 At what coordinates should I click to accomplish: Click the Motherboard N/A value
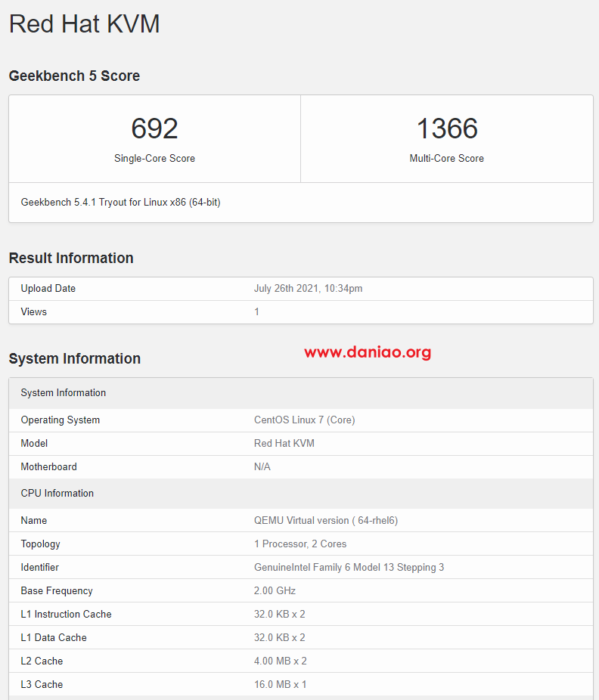coord(262,466)
